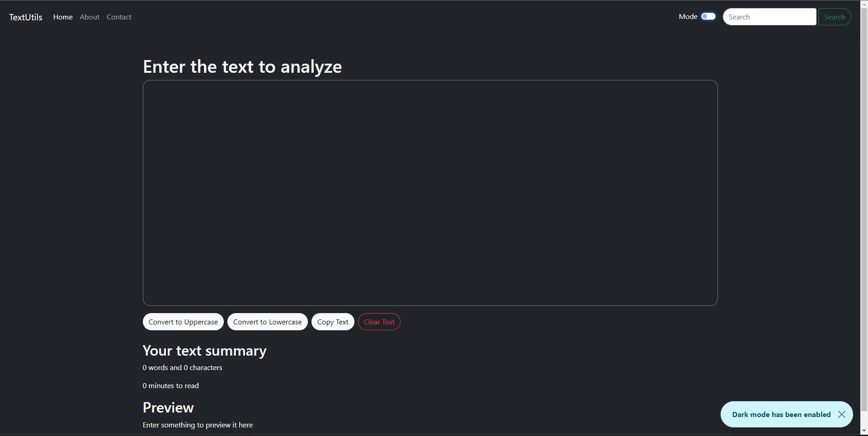Click inside the Search input field
868x436 pixels.
tap(769, 16)
